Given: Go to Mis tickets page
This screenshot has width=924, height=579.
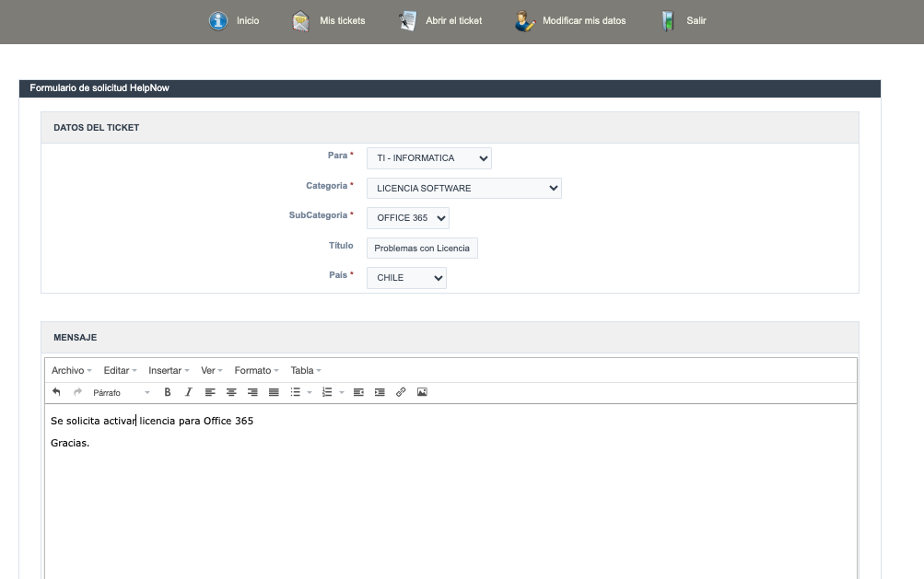Looking at the screenshot, I should click(x=330, y=21).
